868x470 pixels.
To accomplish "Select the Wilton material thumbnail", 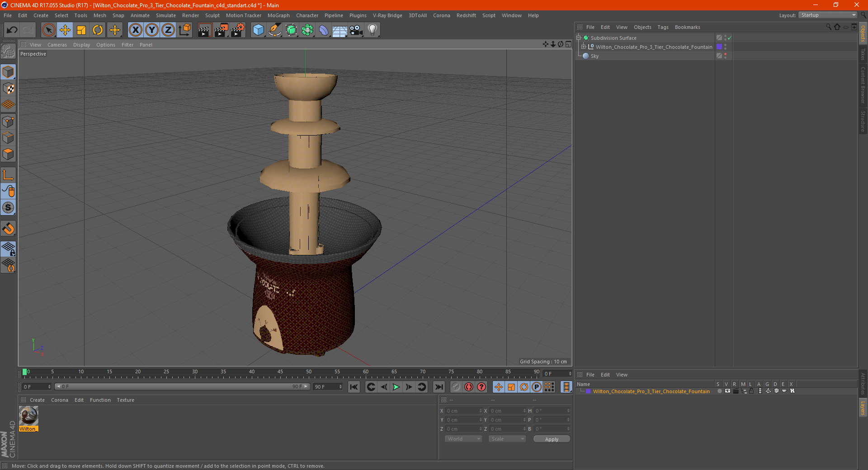I will point(28,416).
